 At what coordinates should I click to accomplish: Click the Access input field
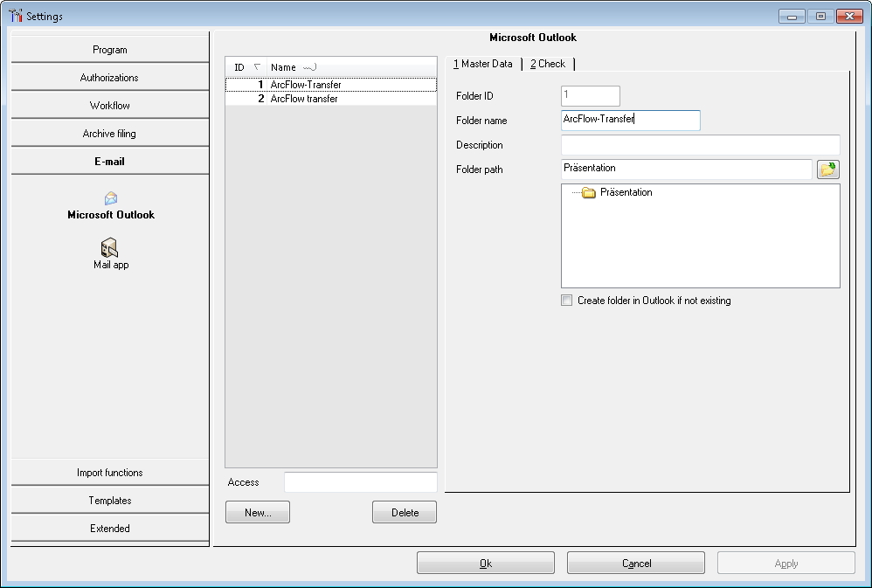click(360, 482)
